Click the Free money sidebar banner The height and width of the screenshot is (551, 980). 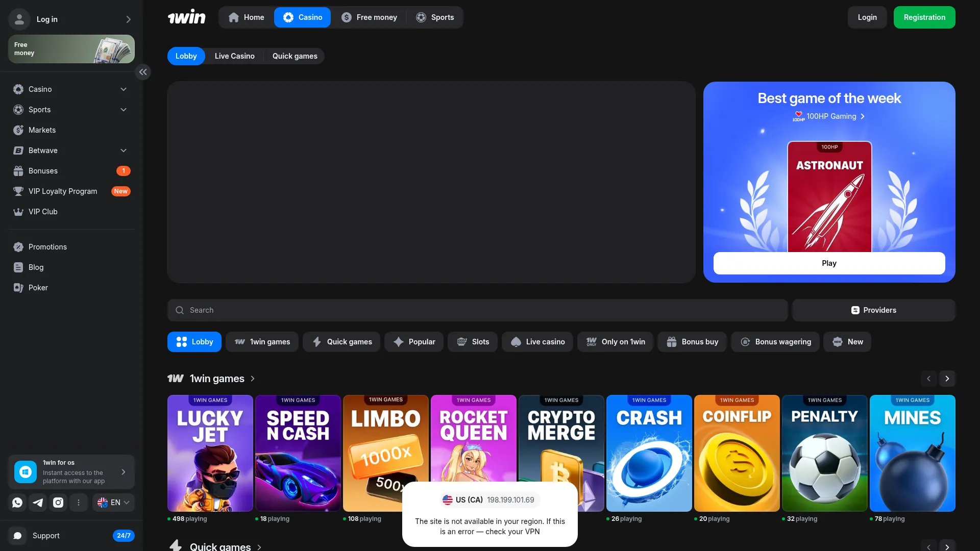coord(71,49)
